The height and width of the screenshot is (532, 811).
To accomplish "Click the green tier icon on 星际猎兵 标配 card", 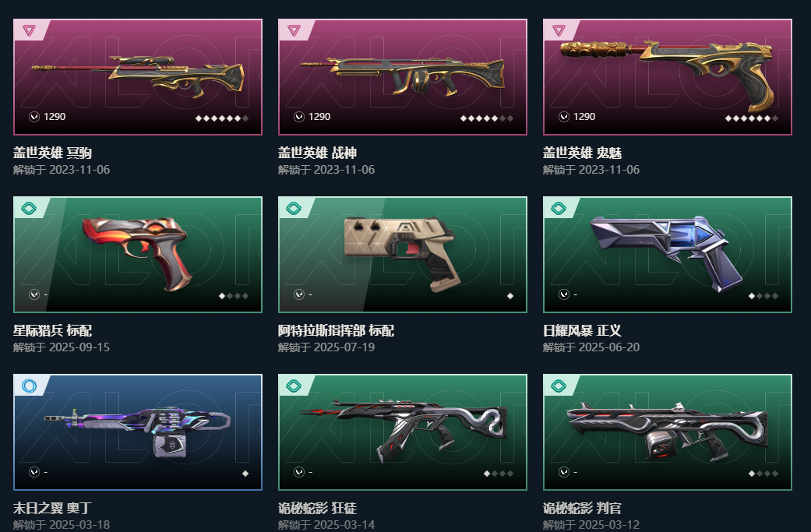I will [29, 208].
